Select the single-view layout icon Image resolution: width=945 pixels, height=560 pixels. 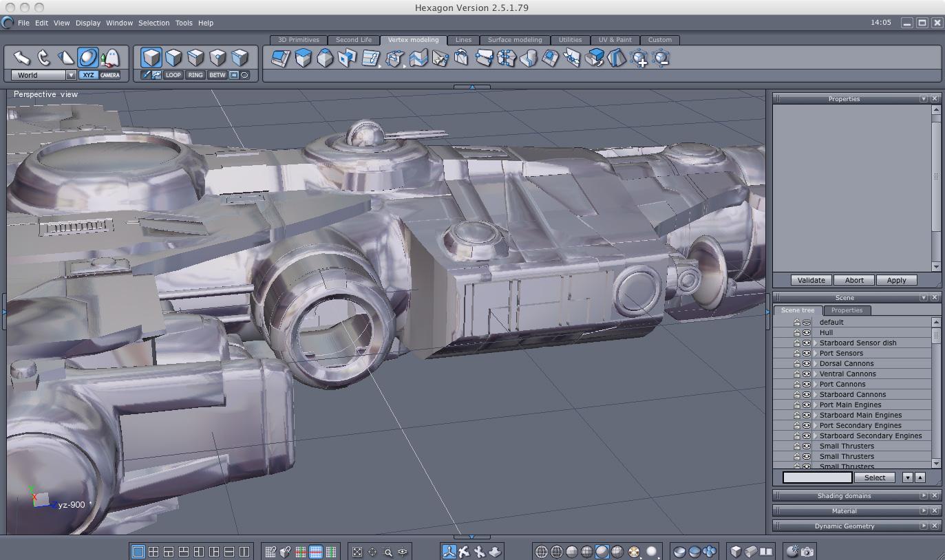[x=138, y=551]
